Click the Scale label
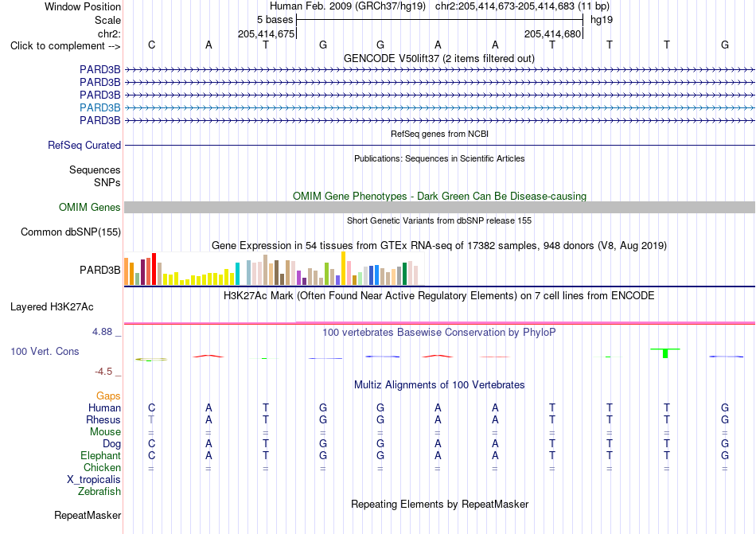The image size is (756, 534). click(x=107, y=20)
